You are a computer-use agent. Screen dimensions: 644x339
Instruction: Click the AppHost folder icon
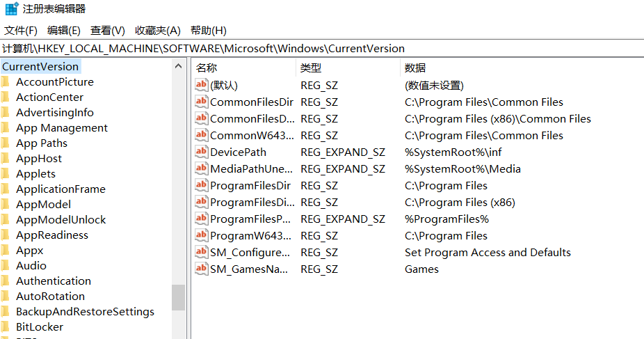(5, 158)
